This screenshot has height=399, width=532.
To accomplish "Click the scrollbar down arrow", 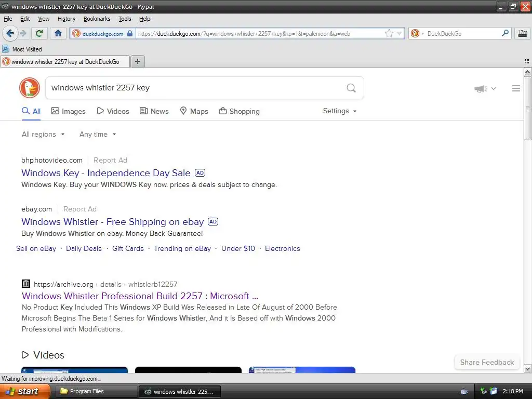I will 527,368.
